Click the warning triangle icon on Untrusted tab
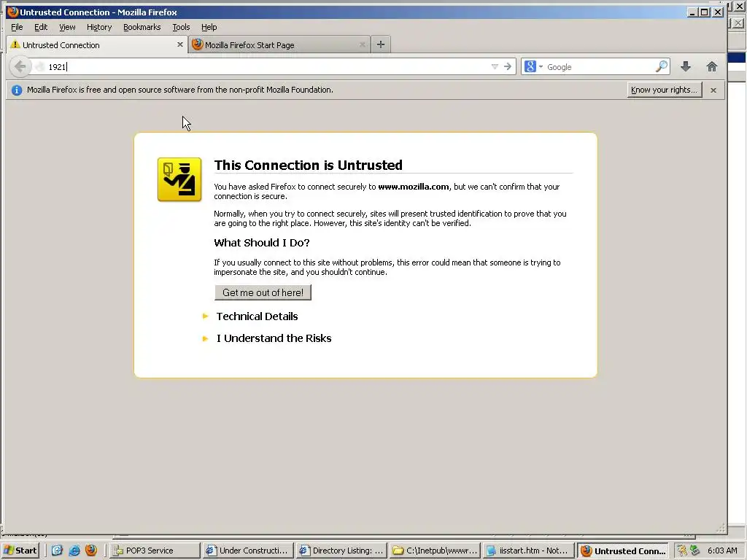The height and width of the screenshot is (560, 747). [15, 44]
